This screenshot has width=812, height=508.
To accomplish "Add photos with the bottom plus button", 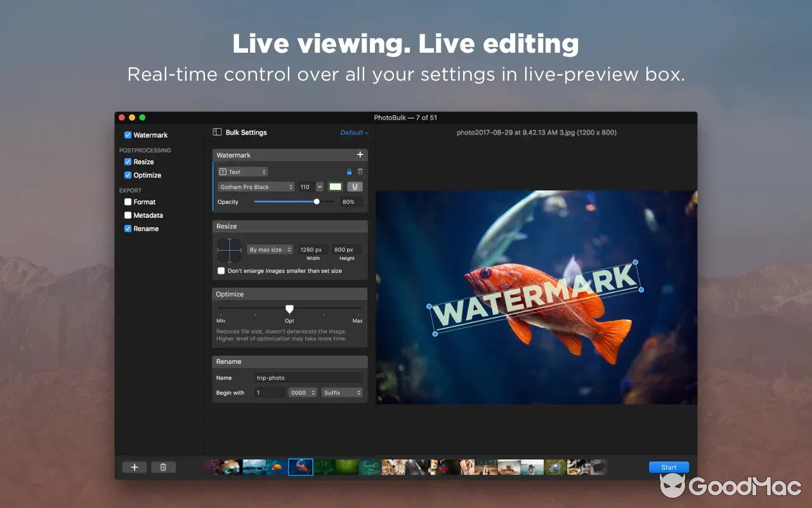I will tap(134, 467).
